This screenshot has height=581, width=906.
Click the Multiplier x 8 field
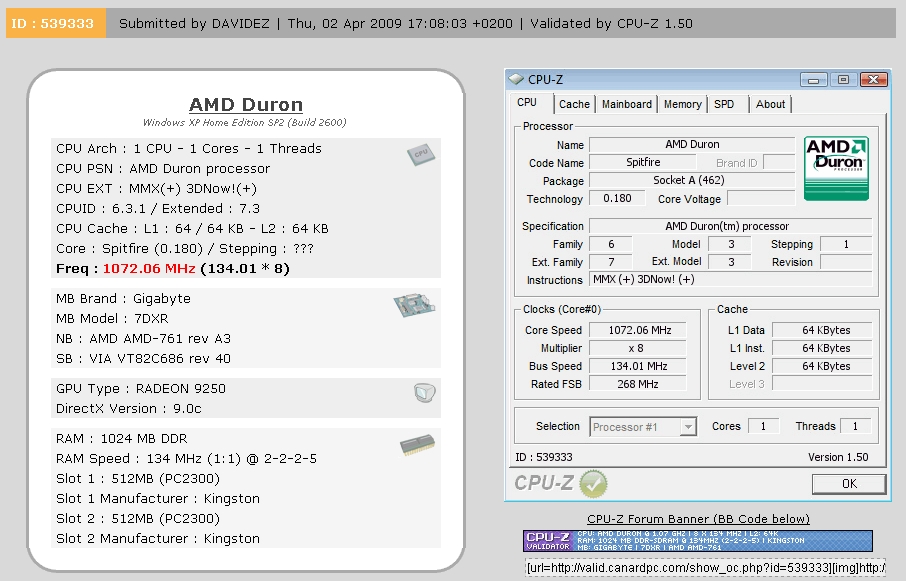click(x=638, y=348)
